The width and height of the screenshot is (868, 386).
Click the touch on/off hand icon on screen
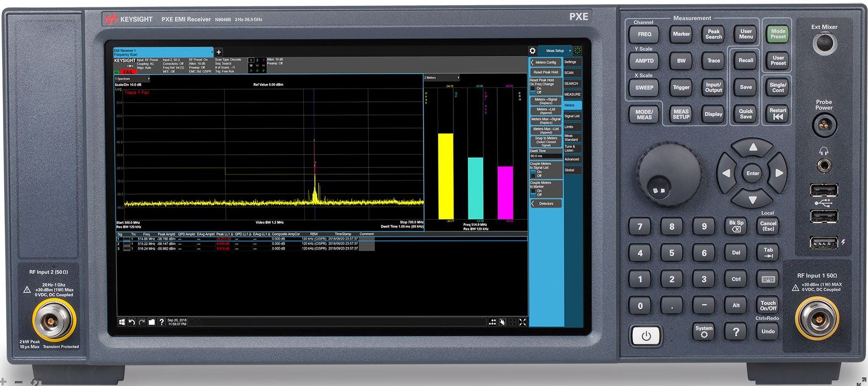(502, 322)
